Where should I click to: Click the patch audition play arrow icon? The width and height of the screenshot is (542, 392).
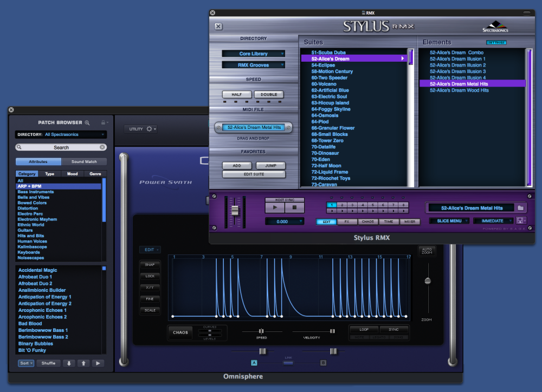point(98,363)
